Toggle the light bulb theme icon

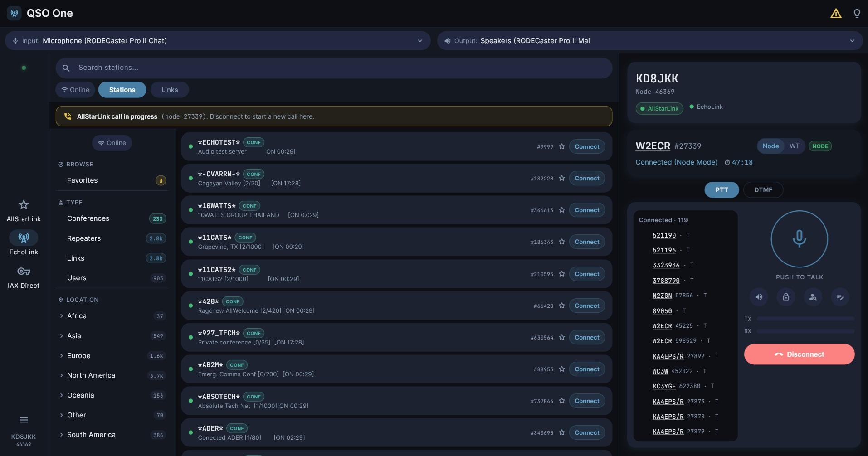pyautogui.click(x=857, y=14)
